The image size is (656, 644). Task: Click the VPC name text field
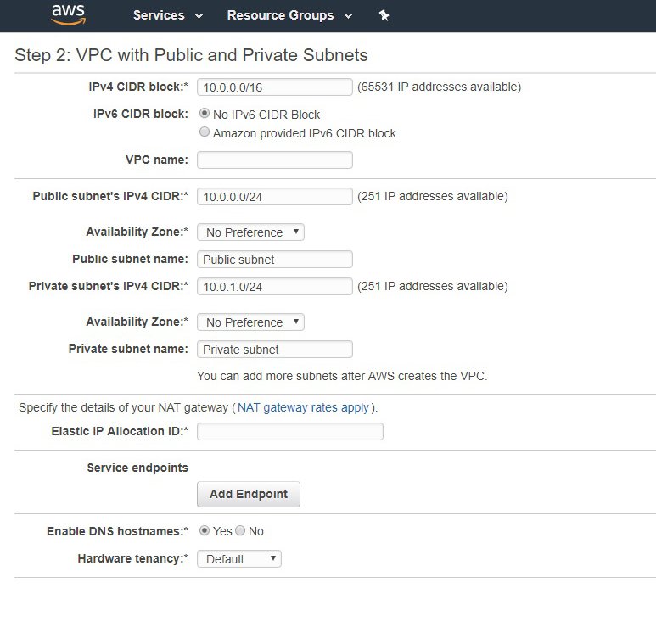[274, 160]
